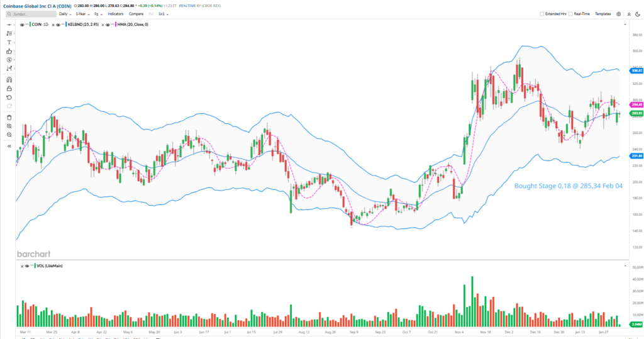Collapse the left drawing toolbar
Screen dimensions: 644x339
click(x=9, y=146)
